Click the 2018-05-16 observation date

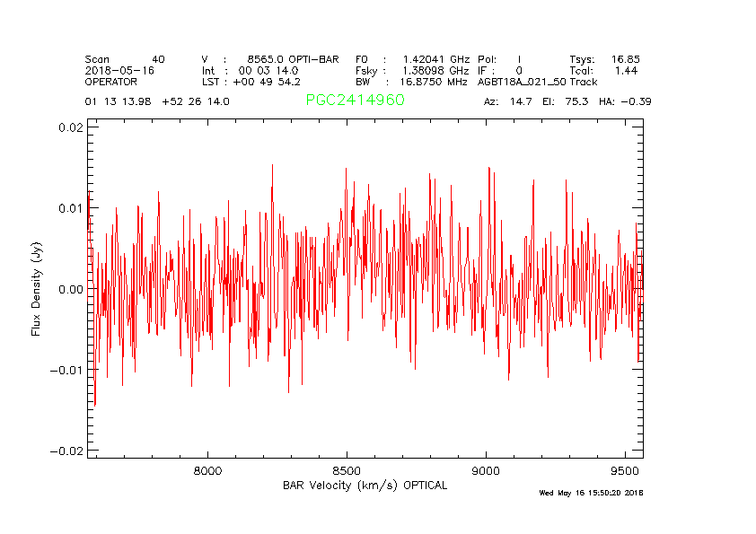tap(119, 70)
